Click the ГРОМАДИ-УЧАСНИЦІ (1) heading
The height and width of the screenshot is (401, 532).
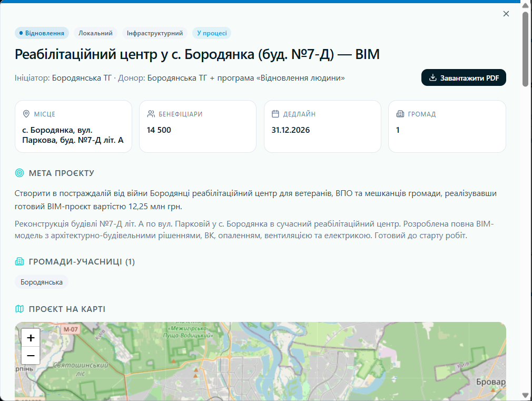pyautogui.click(x=82, y=262)
